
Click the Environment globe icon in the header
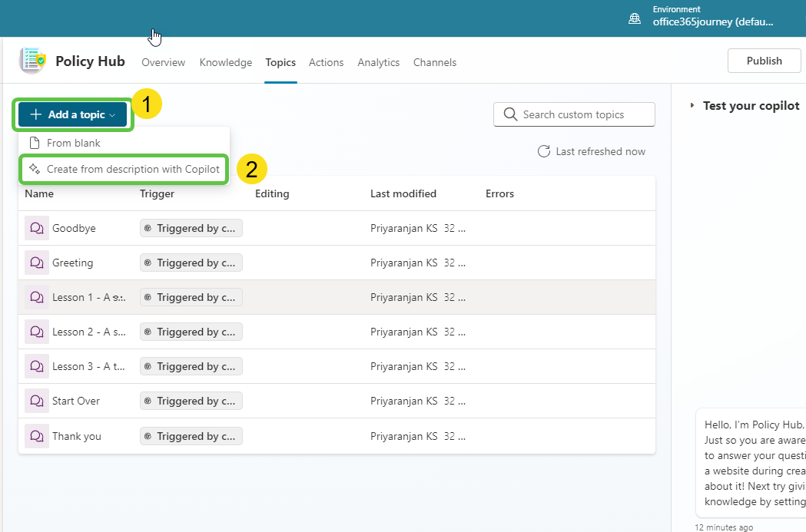click(x=635, y=18)
